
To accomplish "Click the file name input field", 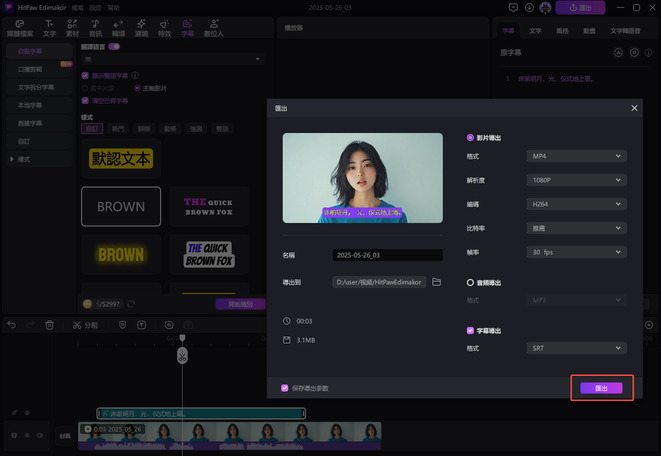I will (x=387, y=256).
